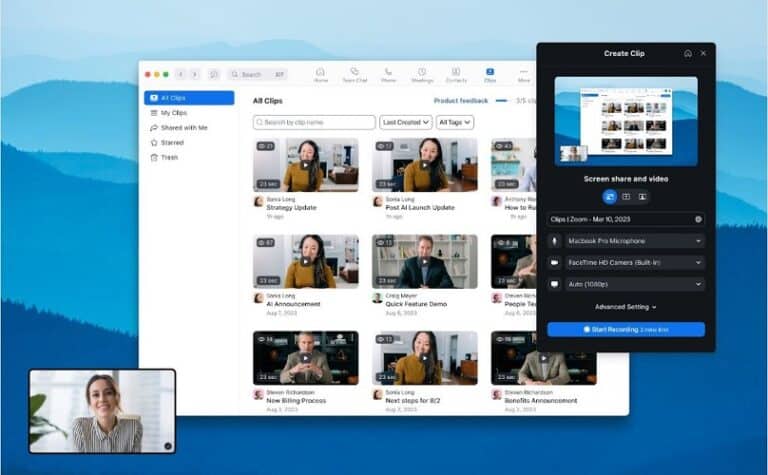The height and width of the screenshot is (475, 768).
Task: Clear the clip title with the x icon
Action: (x=698, y=219)
